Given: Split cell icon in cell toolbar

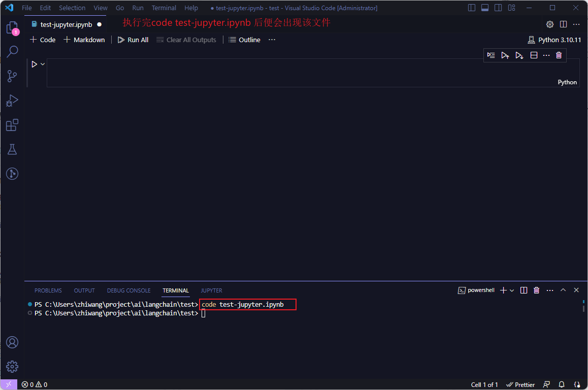Looking at the screenshot, I should [x=534, y=55].
